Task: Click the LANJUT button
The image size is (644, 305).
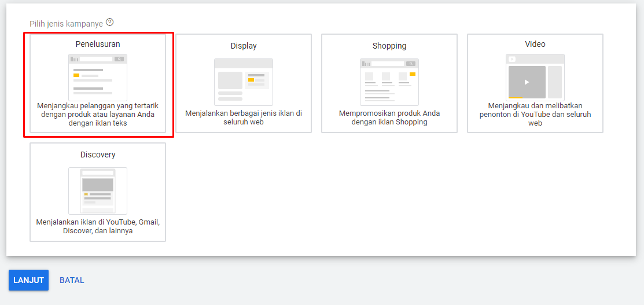Action: point(29,280)
